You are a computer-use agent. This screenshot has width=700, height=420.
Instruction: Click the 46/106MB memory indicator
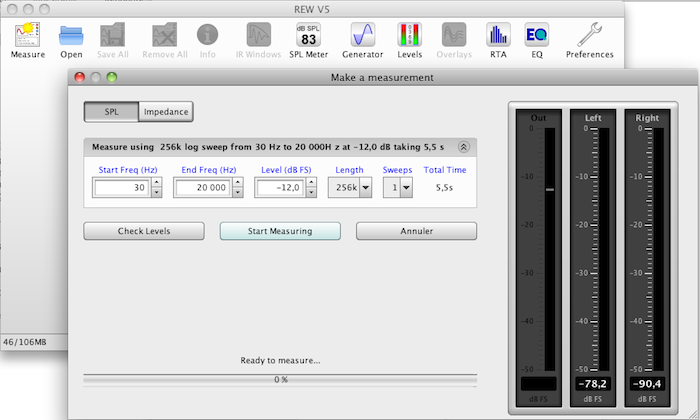pos(25,342)
